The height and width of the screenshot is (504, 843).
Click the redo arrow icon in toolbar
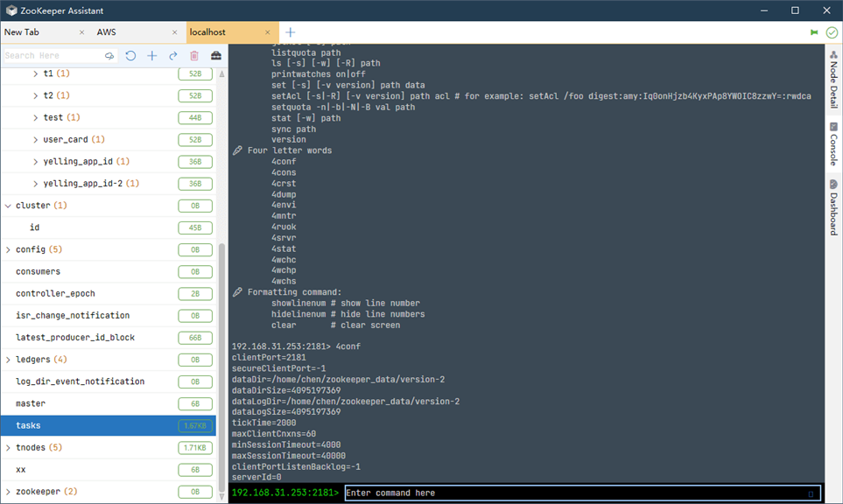coord(173,56)
